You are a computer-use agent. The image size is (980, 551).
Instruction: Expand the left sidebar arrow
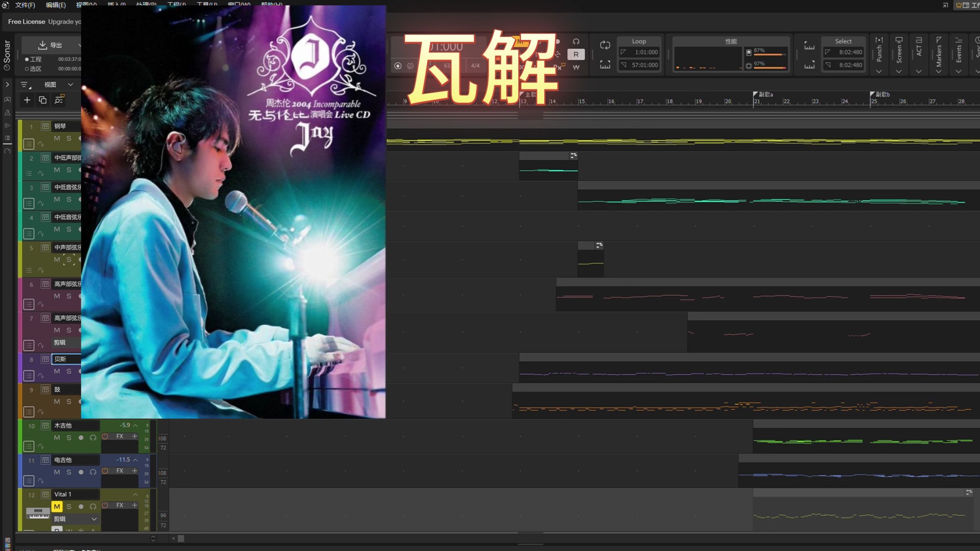click(7, 85)
